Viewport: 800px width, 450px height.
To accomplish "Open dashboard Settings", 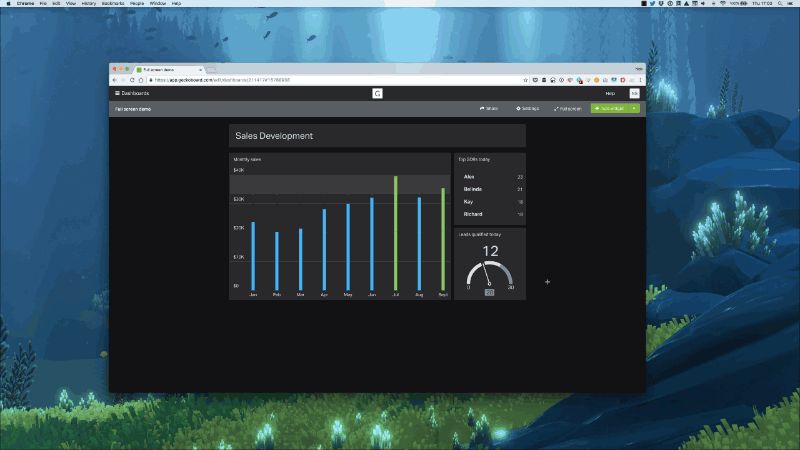I will (x=528, y=109).
